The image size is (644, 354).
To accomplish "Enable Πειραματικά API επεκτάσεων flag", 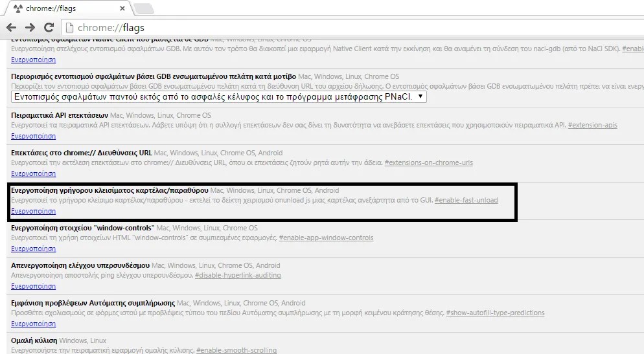I will tap(33, 136).
